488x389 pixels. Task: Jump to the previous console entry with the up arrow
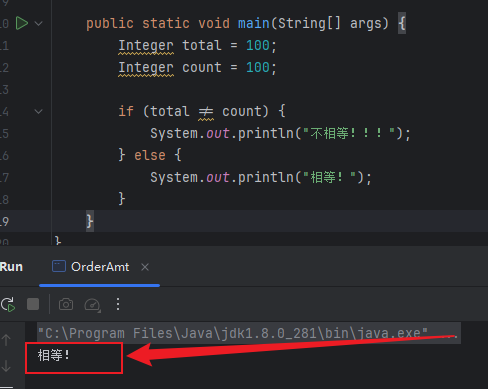pyautogui.click(x=6, y=340)
